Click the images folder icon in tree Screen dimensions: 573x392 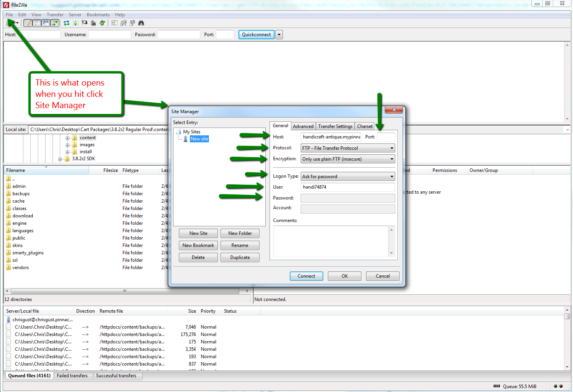(75, 145)
